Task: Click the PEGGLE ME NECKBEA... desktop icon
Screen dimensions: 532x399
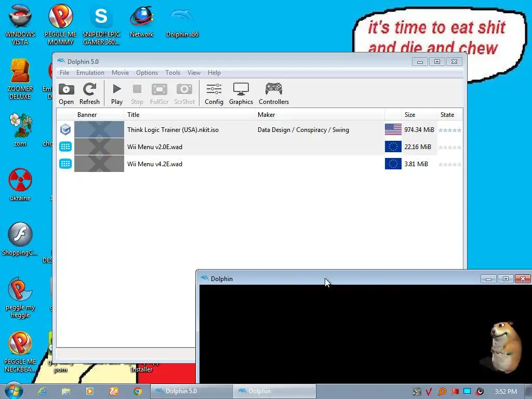Action: (20, 352)
